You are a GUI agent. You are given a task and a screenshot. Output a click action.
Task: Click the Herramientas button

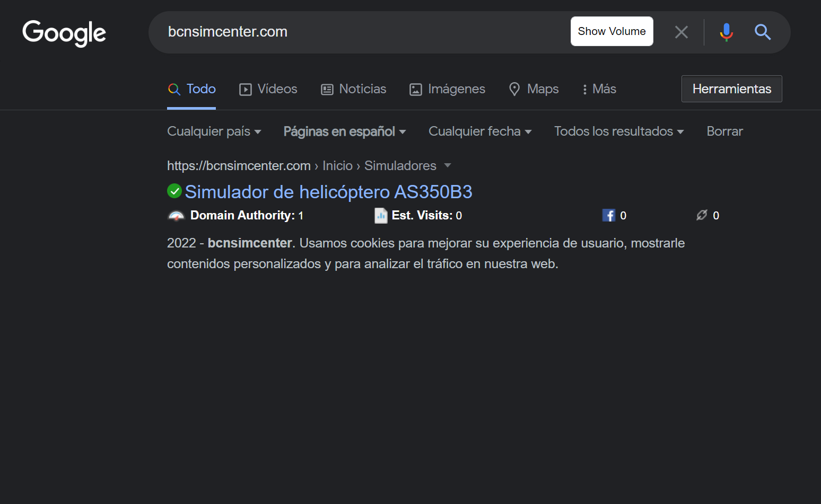(x=732, y=89)
